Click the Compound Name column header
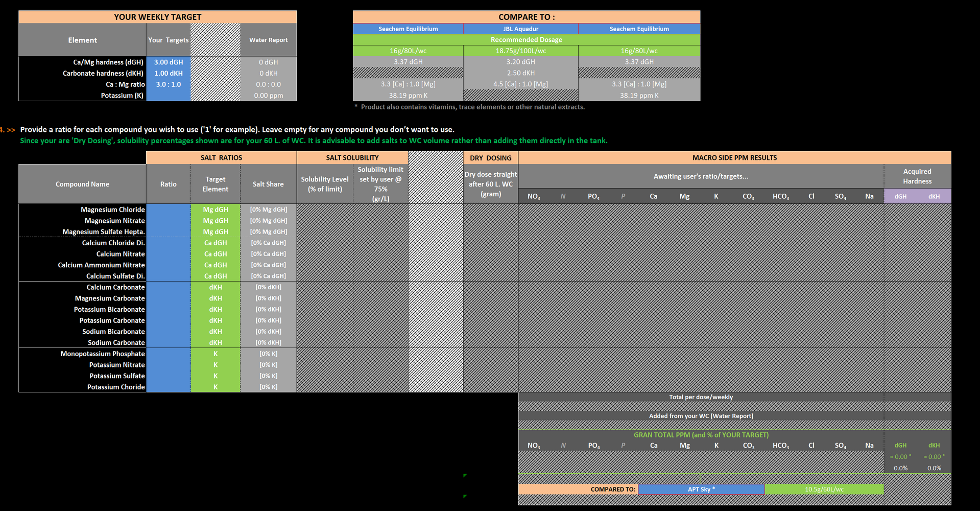The height and width of the screenshot is (511, 980). pos(82,184)
